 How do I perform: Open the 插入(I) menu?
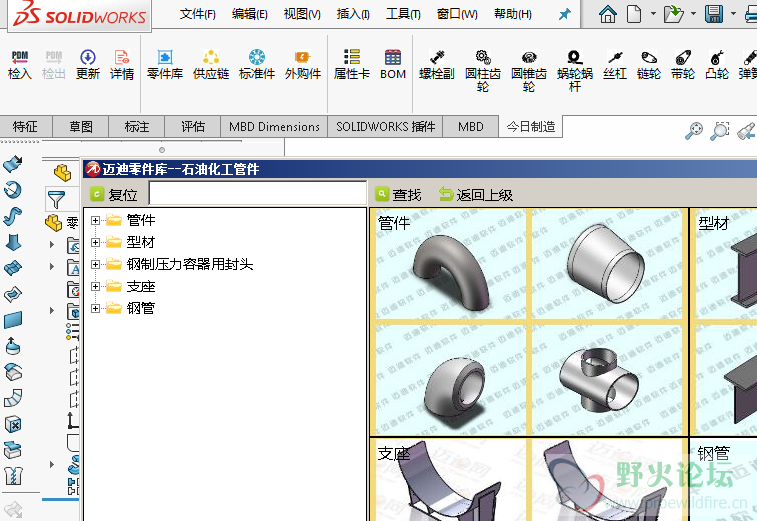(x=353, y=14)
